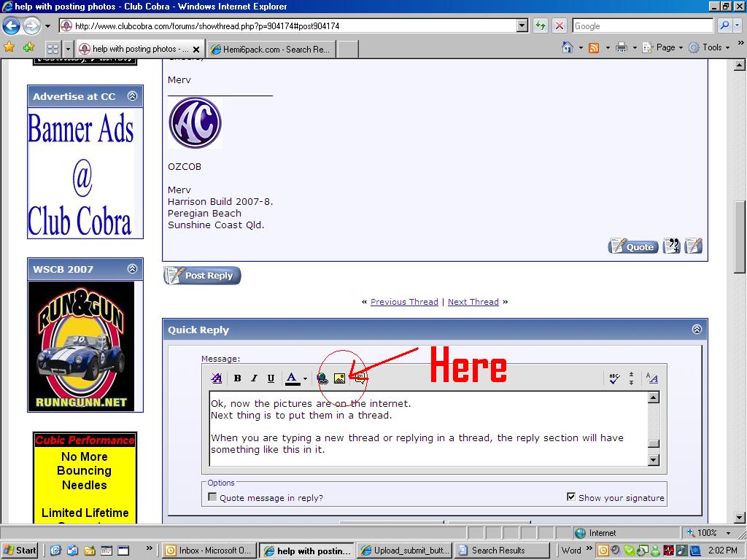747x560 pixels.
Task: Click the Wrap Quote tags icon
Action: pyautogui.click(x=359, y=378)
